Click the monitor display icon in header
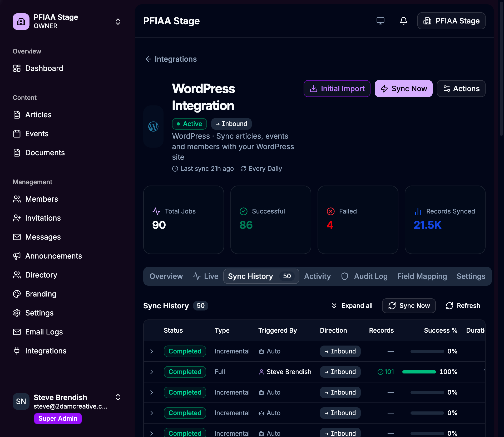This screenshot has height=437, width=504. tap(380, 21)
